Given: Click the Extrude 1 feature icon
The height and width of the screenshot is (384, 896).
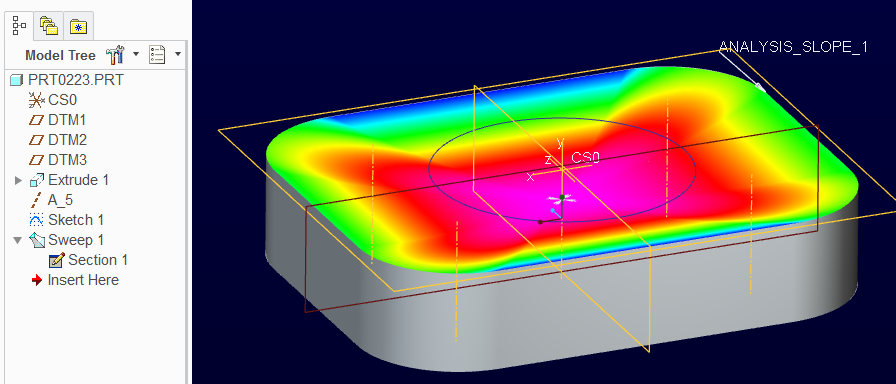Looking at the screenshot, I should pyautogui.click(x=37, y=181).
